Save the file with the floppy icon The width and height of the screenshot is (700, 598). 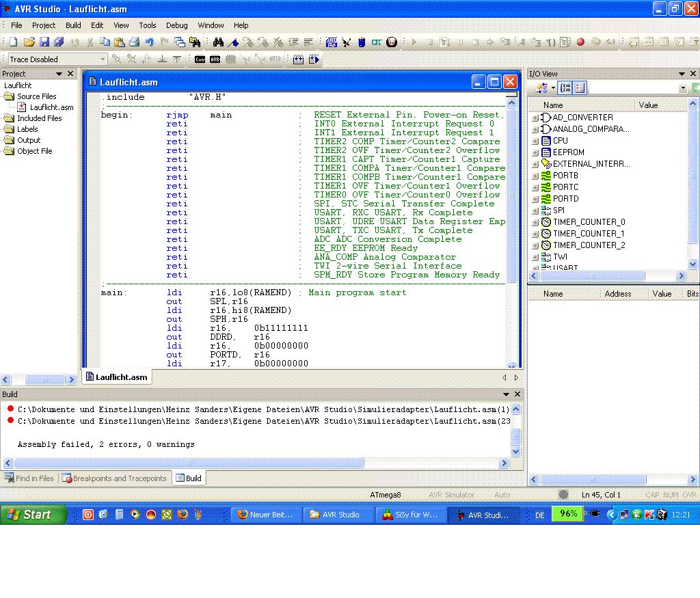click(44, 42)
